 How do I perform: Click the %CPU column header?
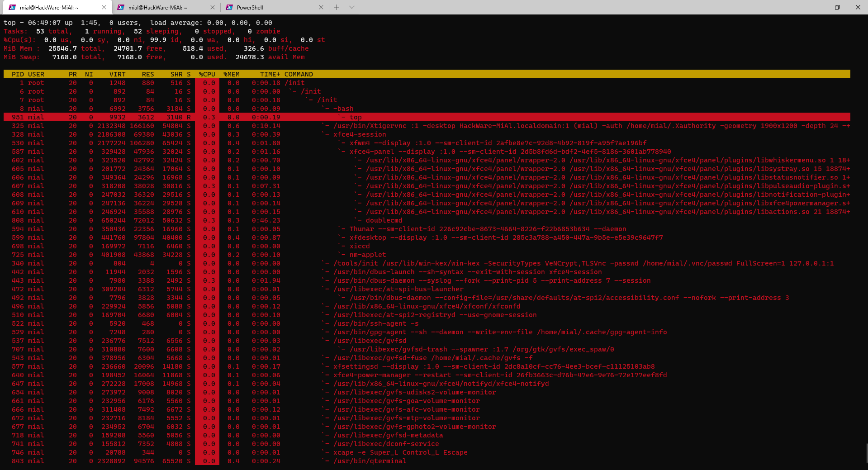pos(207,74)
